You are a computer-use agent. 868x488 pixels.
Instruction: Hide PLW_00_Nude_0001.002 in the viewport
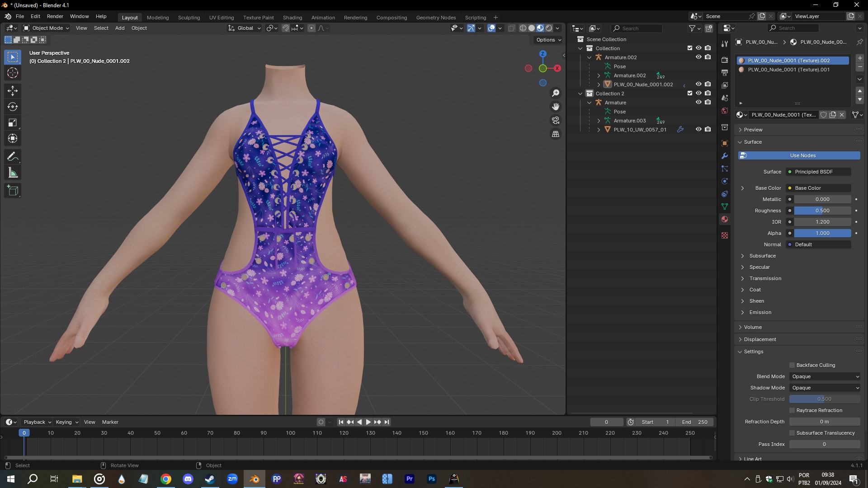(698, 84)
